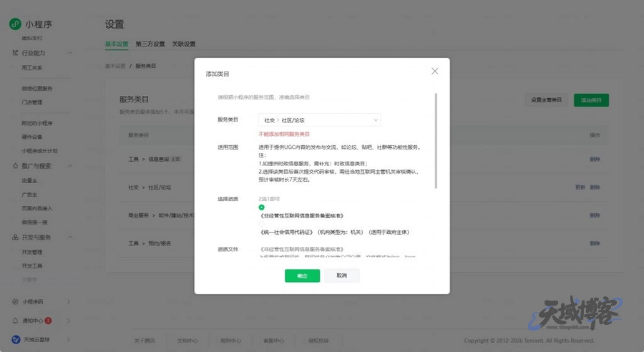Click the 开发与服务 sidebar icon

click(x=15, y=238)
